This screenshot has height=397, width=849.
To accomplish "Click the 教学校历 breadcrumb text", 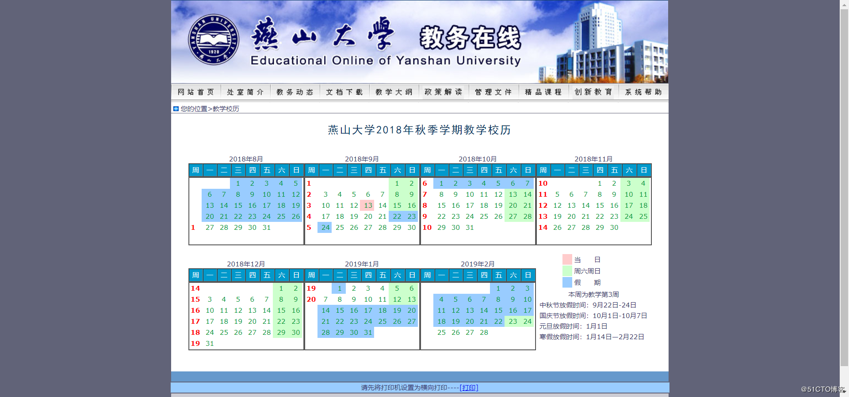I will (226, 109).
